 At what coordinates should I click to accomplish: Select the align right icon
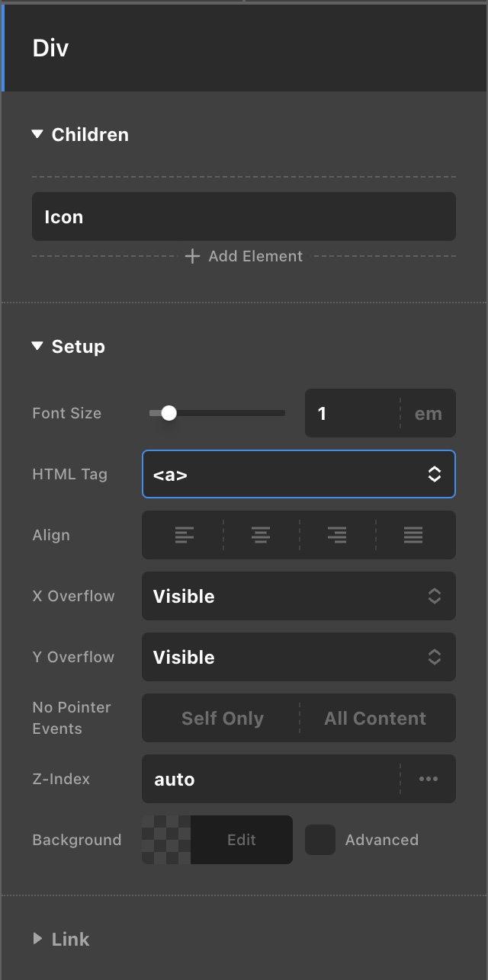coord(337,535)
